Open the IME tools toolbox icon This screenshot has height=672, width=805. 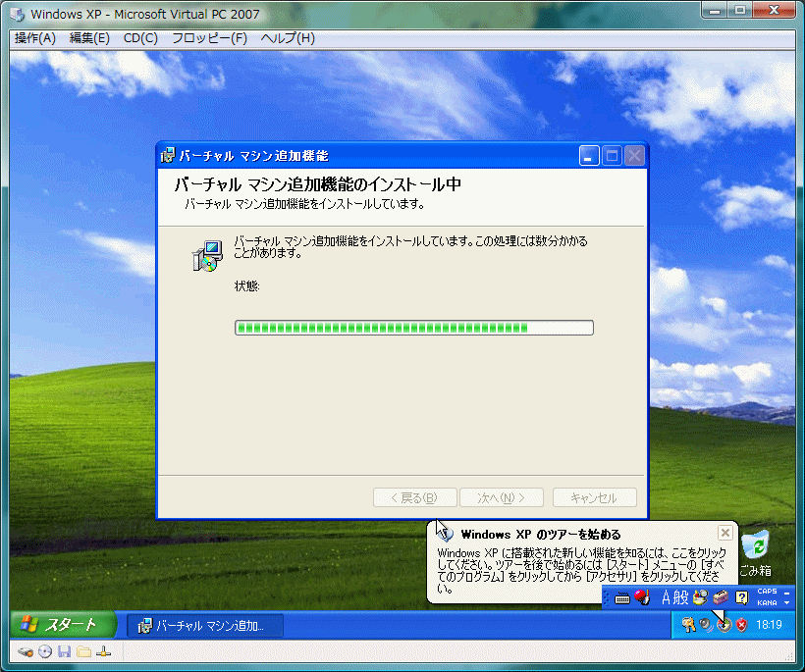click(721, 597)
